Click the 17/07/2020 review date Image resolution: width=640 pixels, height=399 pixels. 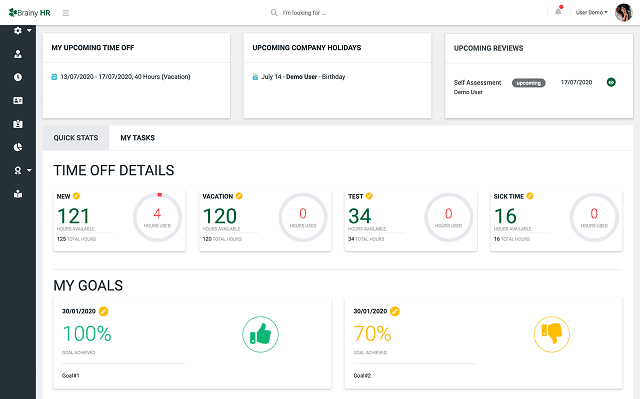[576, 82]
